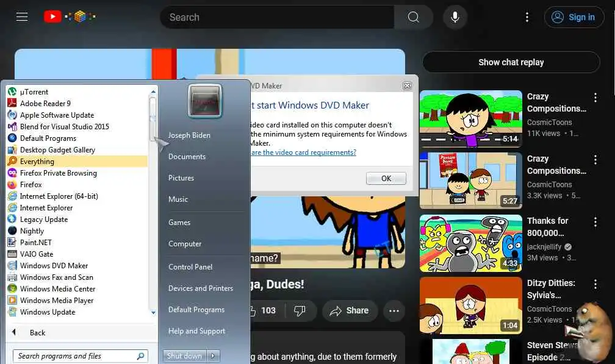Open Ditzy Ditties: Sylvia's video thumbnail
This screenshot has width=615, height=364.
pyautogui.click(x=470, y=305)
